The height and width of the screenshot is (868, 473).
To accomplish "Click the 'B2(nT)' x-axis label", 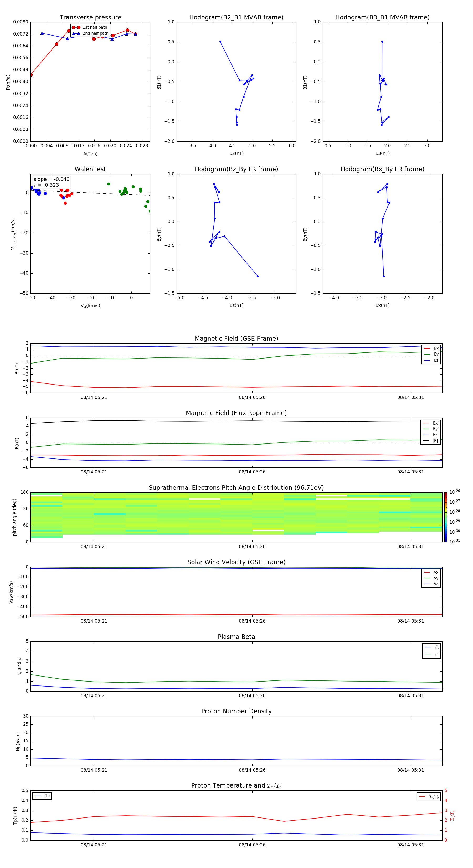I will pyautogui.click(x=236, y=153).
